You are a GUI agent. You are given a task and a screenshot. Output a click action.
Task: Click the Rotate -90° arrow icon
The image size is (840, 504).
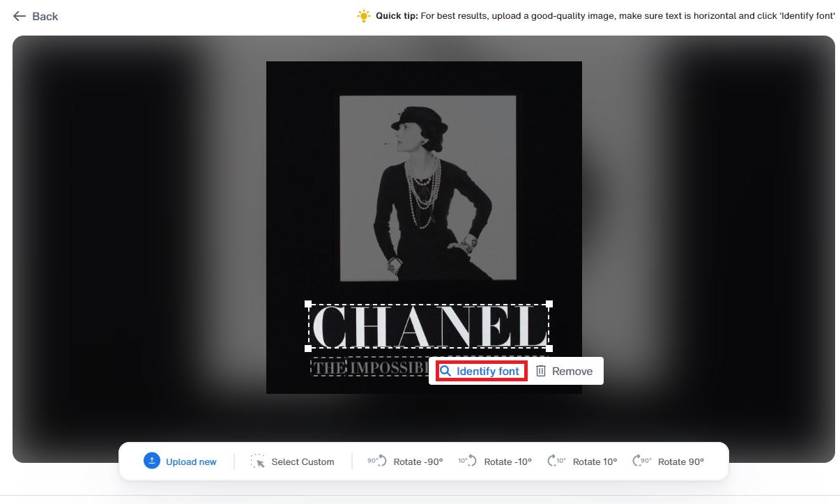(377, 461)
